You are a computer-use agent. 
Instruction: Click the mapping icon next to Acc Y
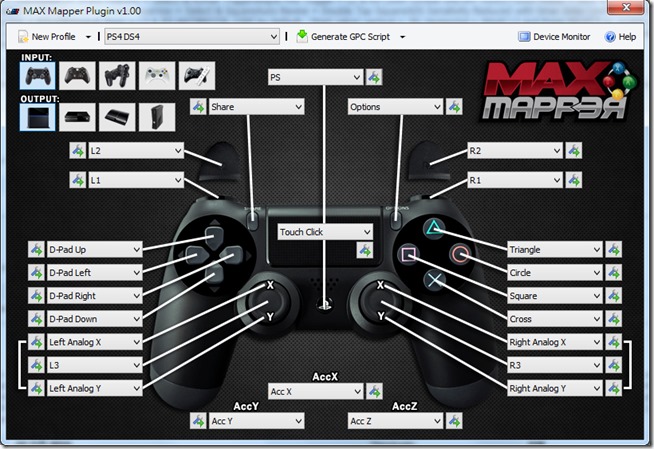tap(198, 421)
